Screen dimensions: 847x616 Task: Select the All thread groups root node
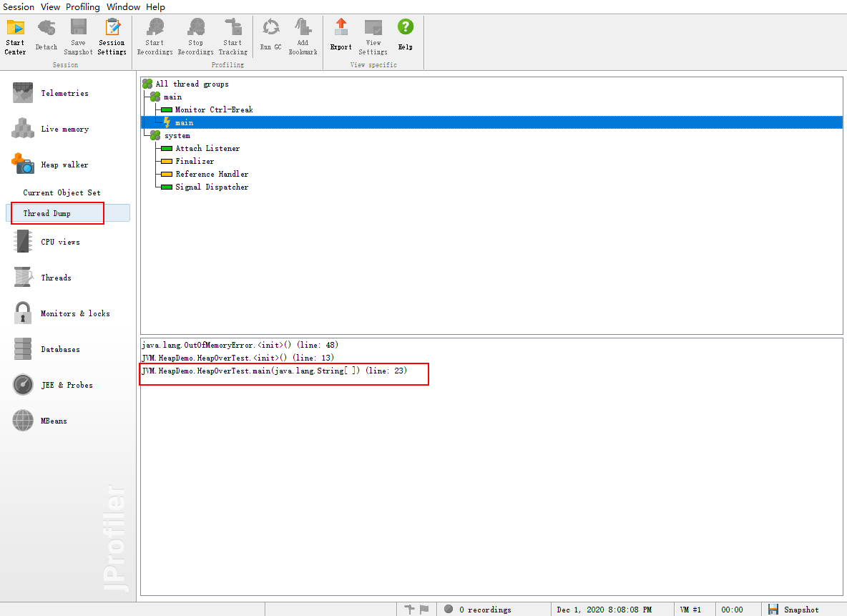click(192, 84)
